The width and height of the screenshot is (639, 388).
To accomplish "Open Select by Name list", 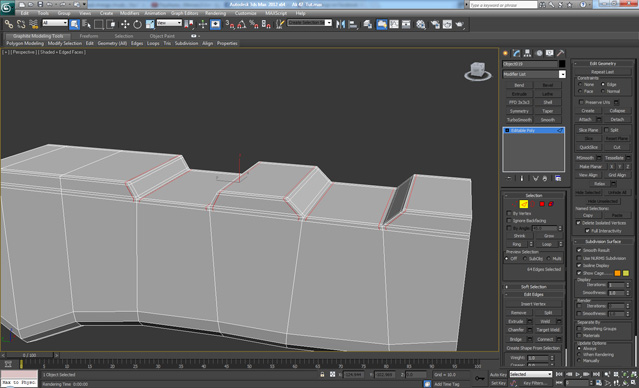I will pos(86,24).
